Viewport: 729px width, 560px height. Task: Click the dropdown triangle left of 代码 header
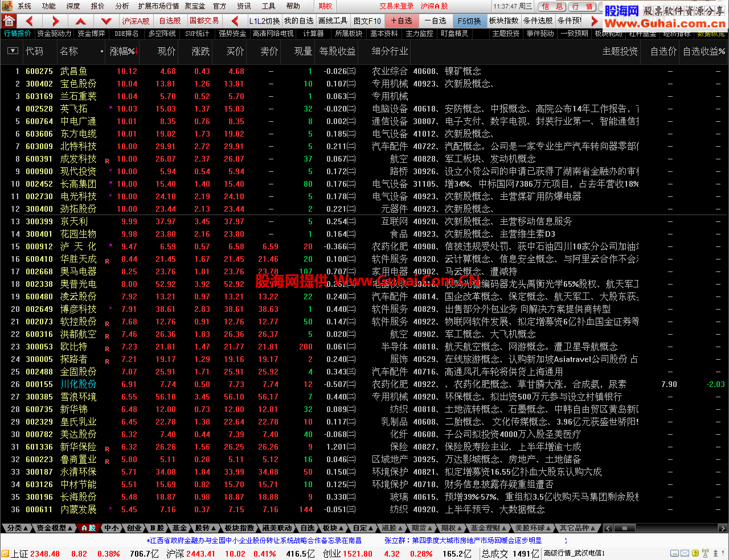point(13,51)
